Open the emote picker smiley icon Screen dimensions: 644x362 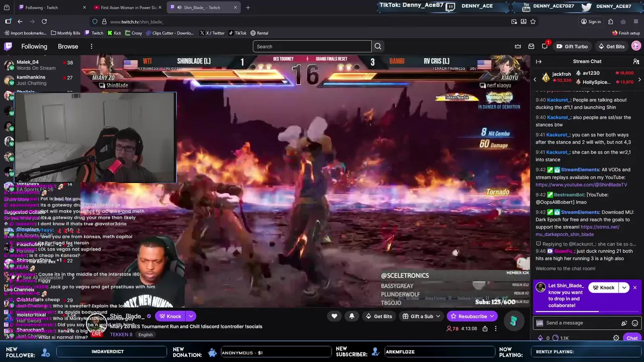635,323
